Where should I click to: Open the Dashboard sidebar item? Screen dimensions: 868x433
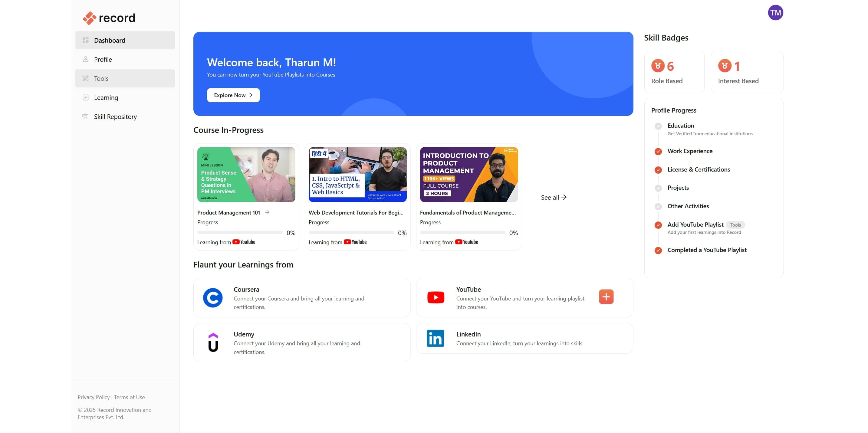[125, 41]
